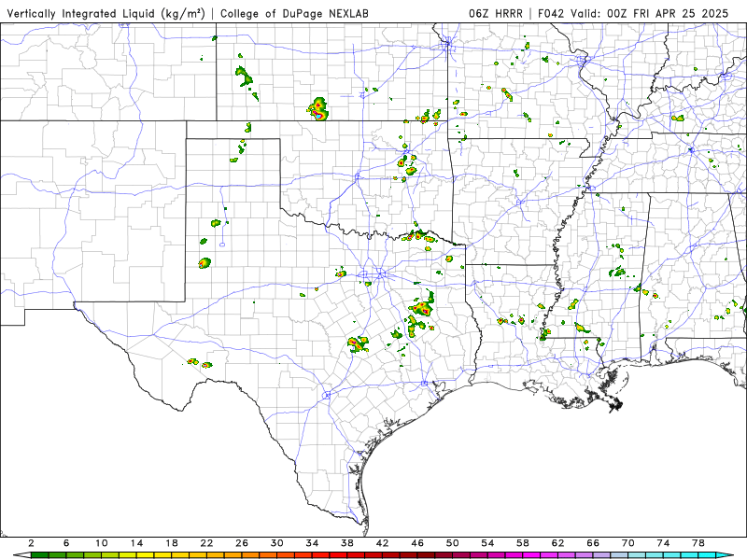Click the color scale label '42'
The image size is (747, 560).
coord(382,543)
